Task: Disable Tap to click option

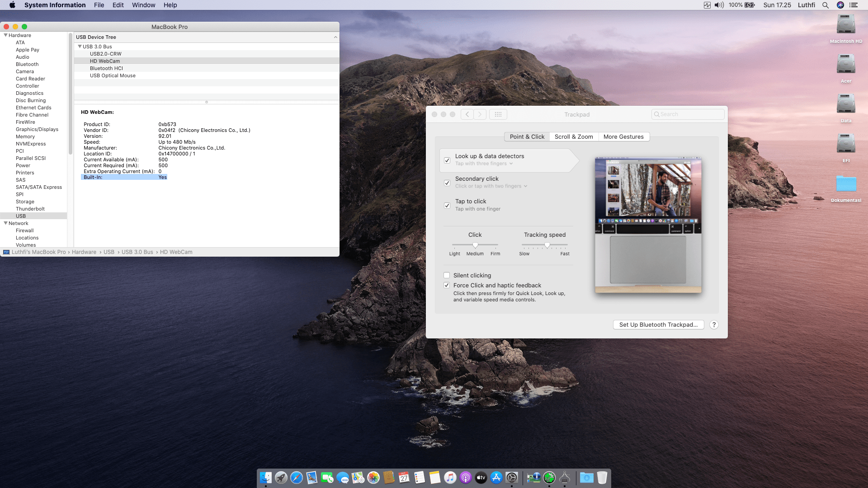Action: click(x=447, y=206)
